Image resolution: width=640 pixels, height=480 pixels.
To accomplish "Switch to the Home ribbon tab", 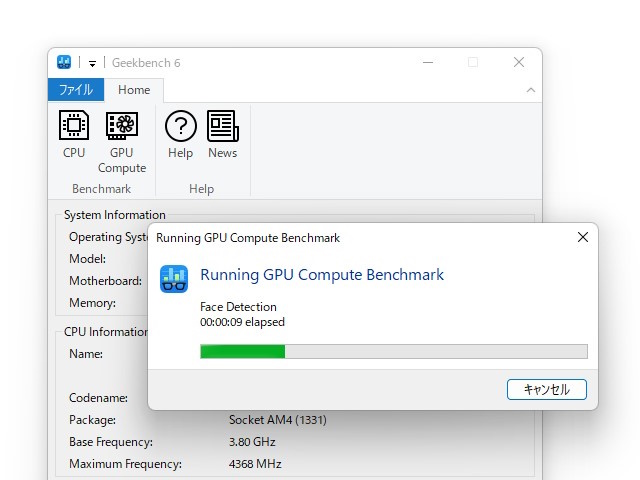I will click(134, 90).
